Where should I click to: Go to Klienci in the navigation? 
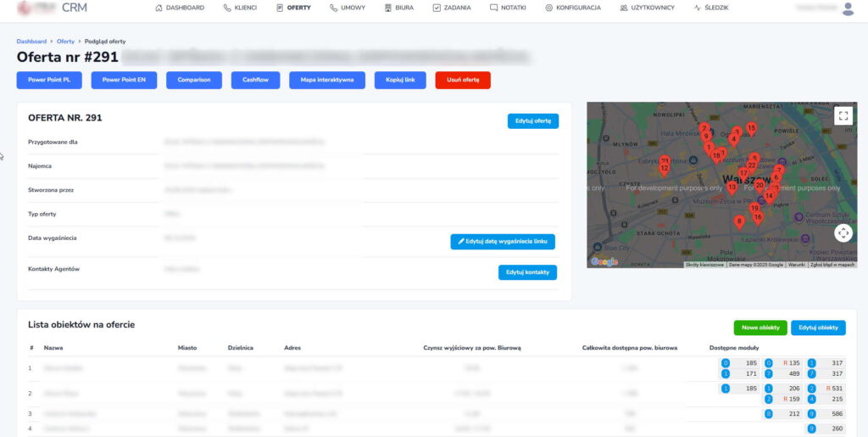click(x=240, y=8)
